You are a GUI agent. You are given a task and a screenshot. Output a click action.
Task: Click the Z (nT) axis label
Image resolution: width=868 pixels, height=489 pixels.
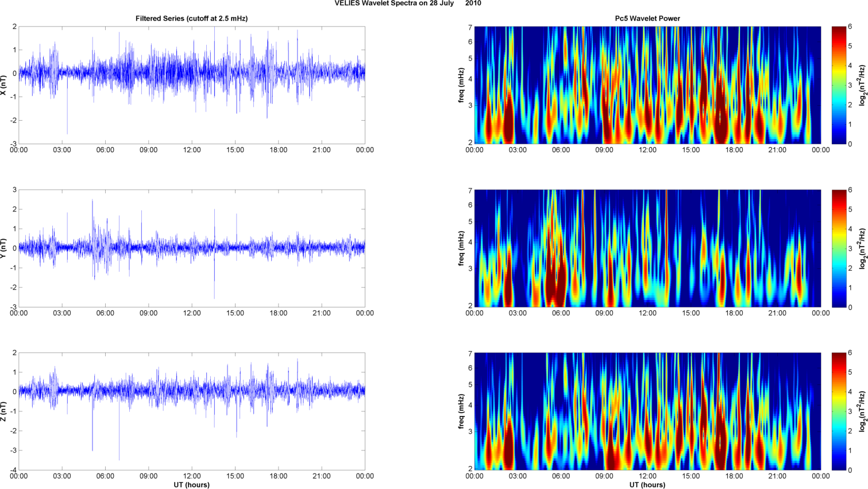(4, 411)
